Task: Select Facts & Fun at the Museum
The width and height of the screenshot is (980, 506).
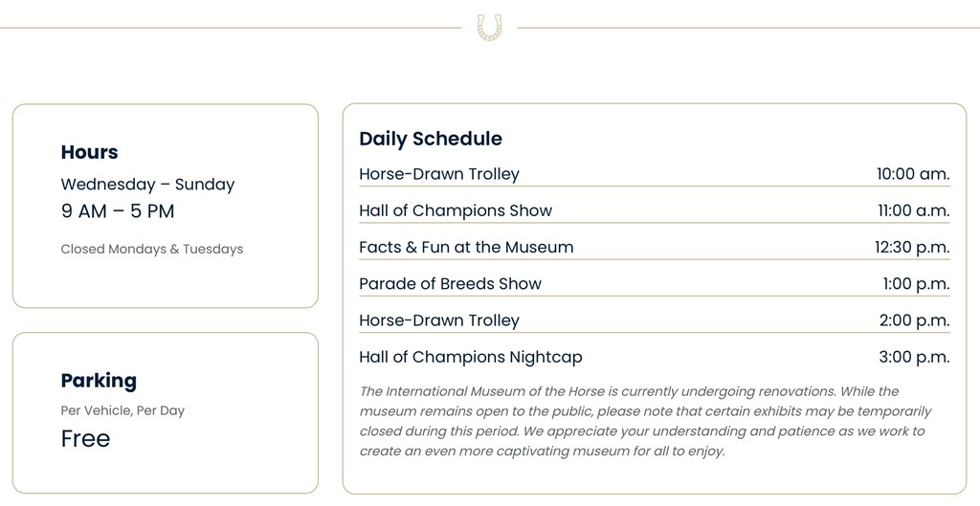Action: [x=466, y=247]
